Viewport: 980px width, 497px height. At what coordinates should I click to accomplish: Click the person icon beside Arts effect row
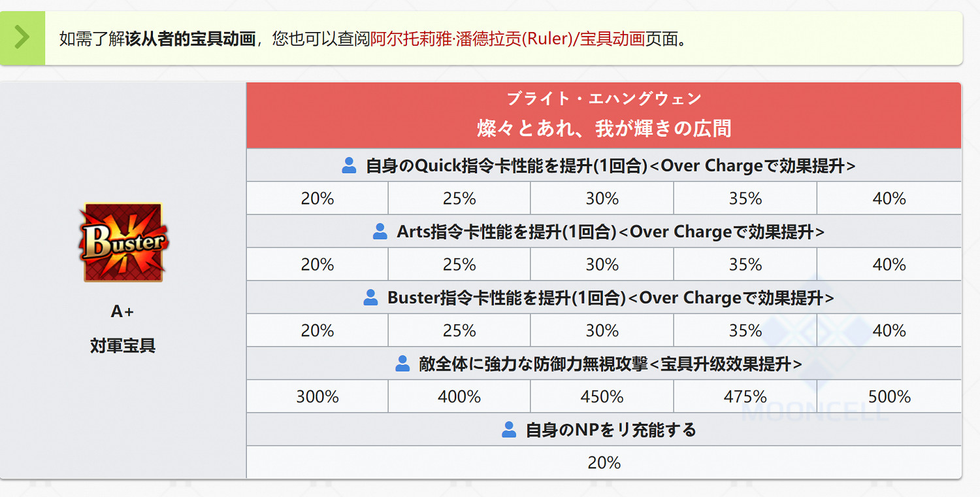click(x=379, y=231)
